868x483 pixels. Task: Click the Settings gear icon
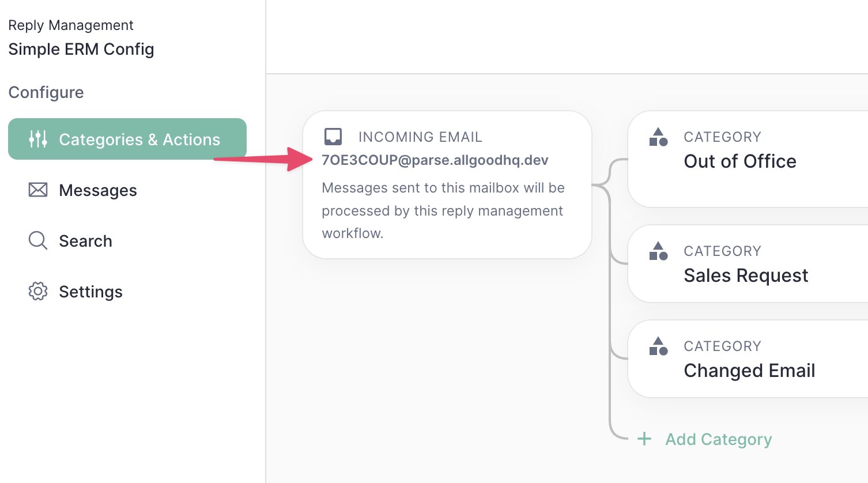(38, 291)
